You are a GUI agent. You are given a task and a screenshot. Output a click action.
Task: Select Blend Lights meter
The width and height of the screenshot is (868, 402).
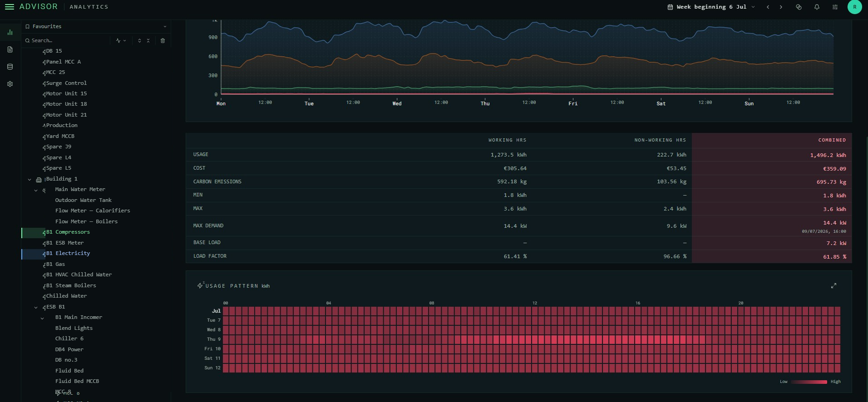[x=74, y=328]
